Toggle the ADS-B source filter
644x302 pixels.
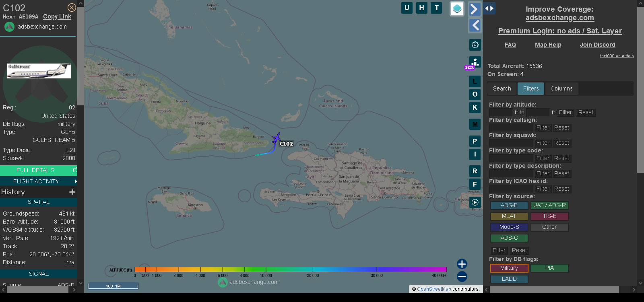pyautogui.click(x=509, y=205)
